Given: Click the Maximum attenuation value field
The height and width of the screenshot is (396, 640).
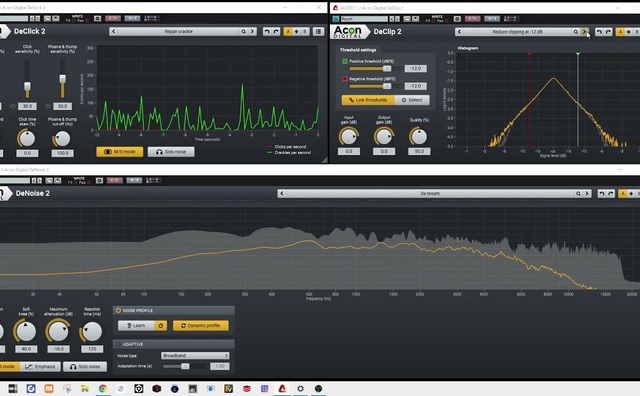Looking at the screenshot, I should (58, 349).
